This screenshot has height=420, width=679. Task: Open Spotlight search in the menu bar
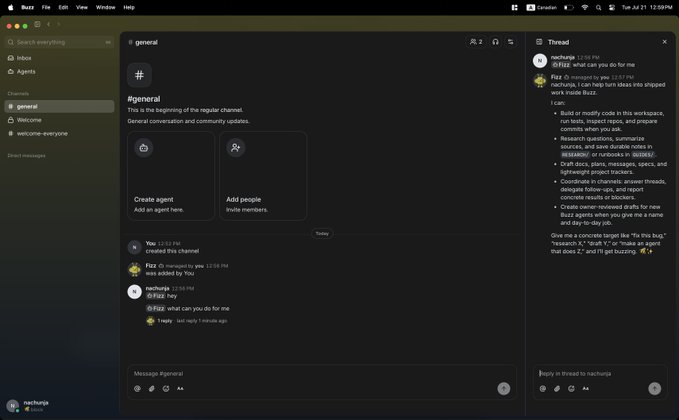598,7
